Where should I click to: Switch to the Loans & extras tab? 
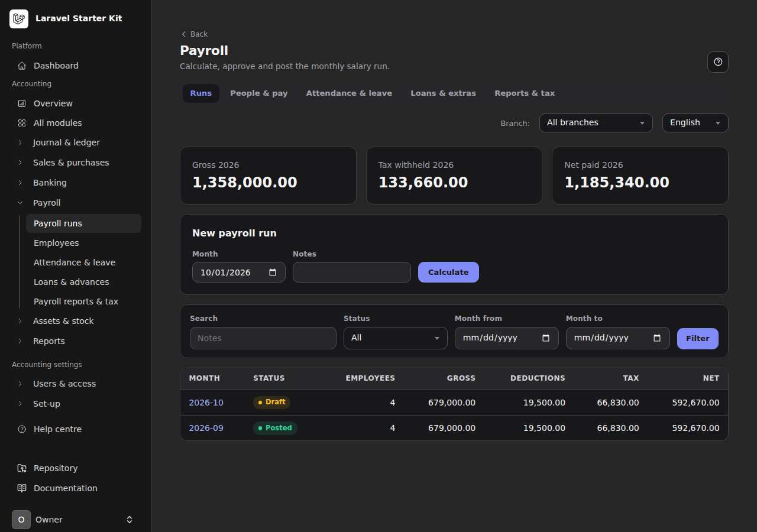tap(444, 93)
